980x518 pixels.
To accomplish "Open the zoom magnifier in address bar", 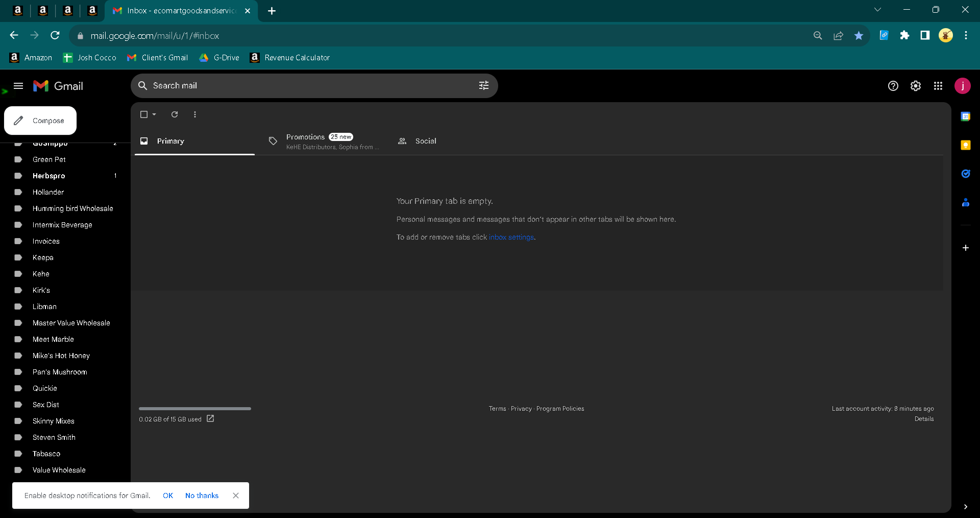I will (x=818, y=36).
